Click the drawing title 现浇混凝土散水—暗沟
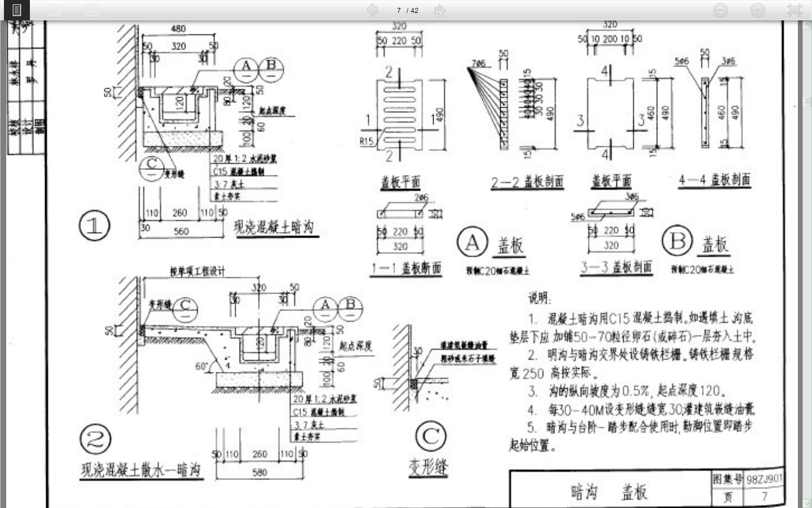Viewport: 812px width, 508px height. 141,470
